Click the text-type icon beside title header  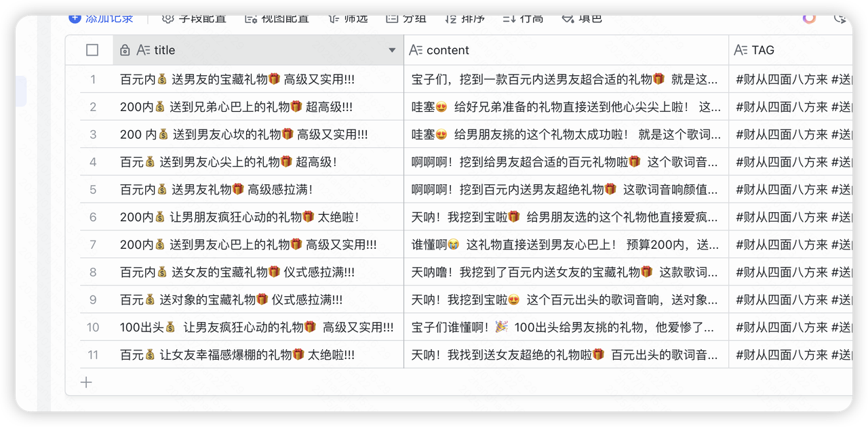[143, 50]
